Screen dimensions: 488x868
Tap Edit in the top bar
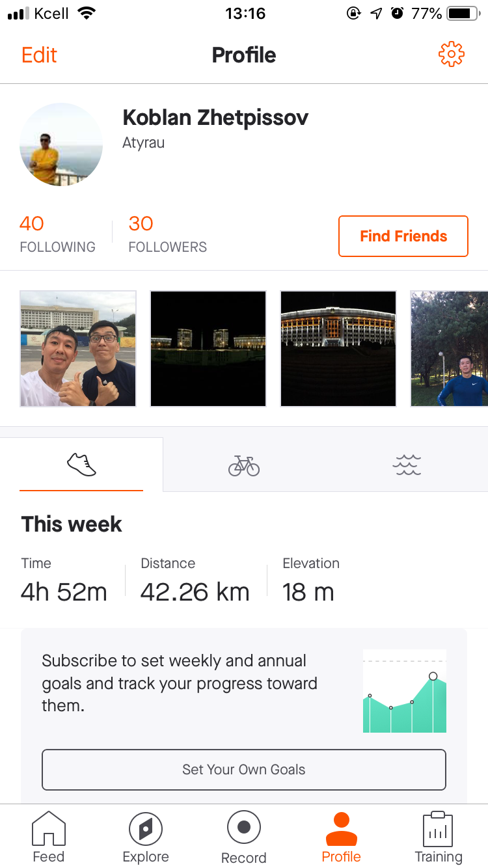pos(40,55)
